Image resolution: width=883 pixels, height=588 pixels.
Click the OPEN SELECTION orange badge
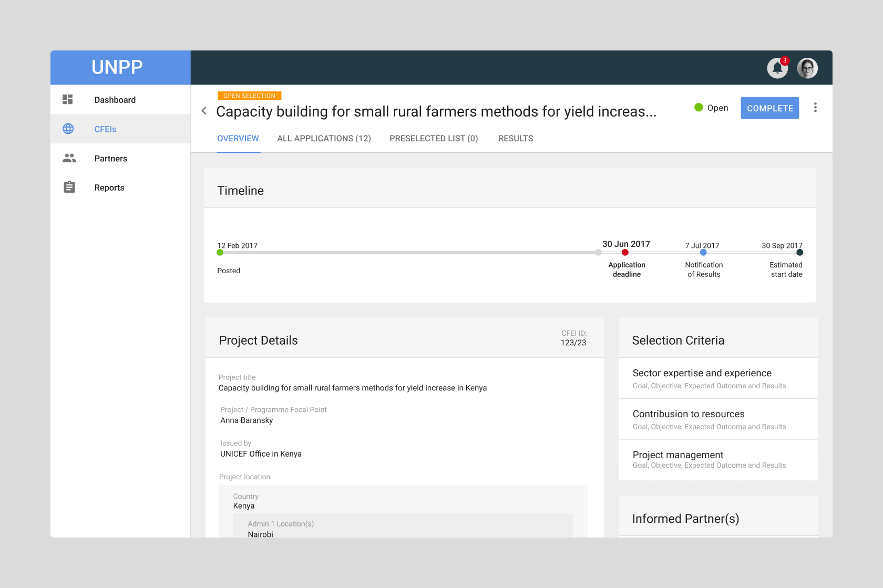click(250, 96)
